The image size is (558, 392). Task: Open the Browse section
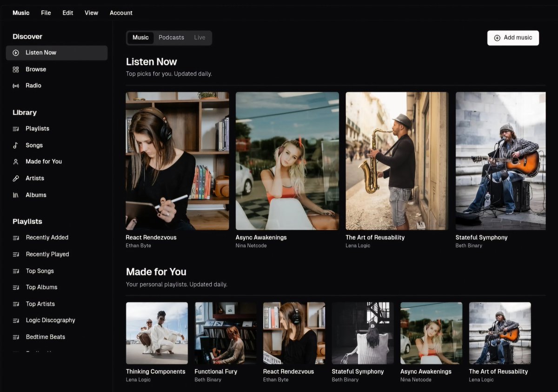[x=57, y=69]
